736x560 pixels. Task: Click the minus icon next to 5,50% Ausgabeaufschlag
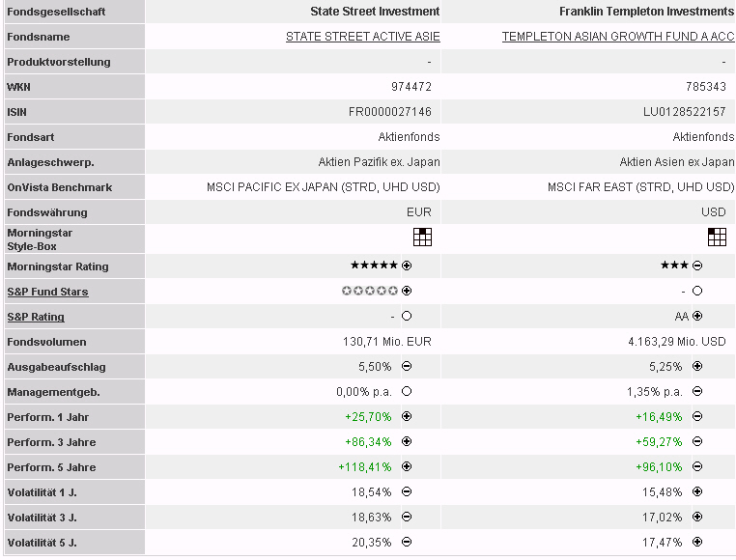click(x=407, y=367)
